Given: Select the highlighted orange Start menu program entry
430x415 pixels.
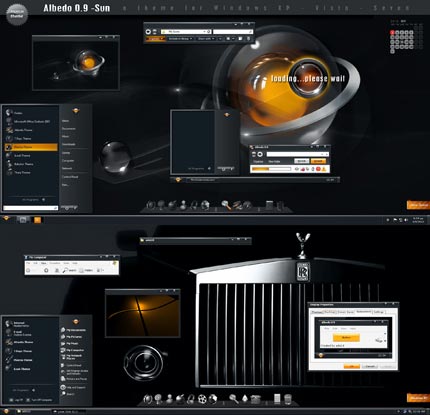Looking at the screenshot, I should tap(31, 147).
